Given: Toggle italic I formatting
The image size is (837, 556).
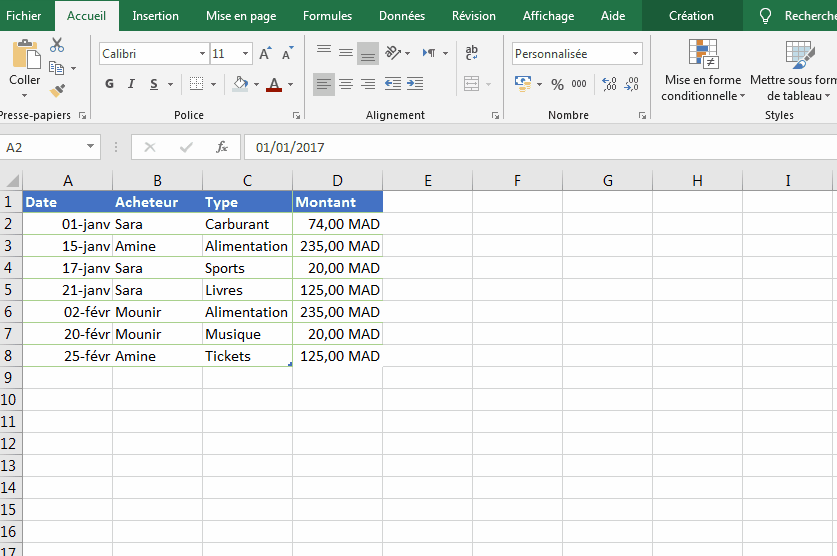Looking at the screenshot, I should click(x=131, y=84).
